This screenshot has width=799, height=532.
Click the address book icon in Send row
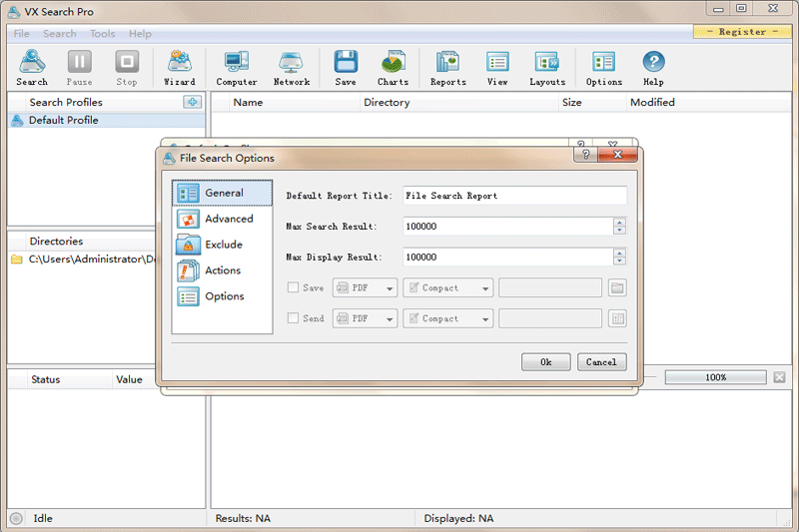coord(617,318)
